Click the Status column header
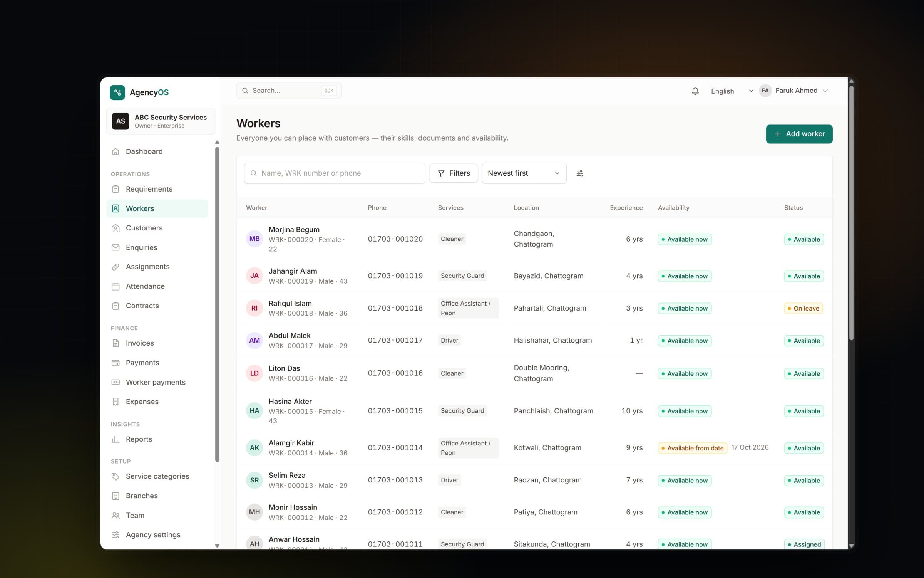The height and width of the screenshot is (578, 924). [793, 208]
